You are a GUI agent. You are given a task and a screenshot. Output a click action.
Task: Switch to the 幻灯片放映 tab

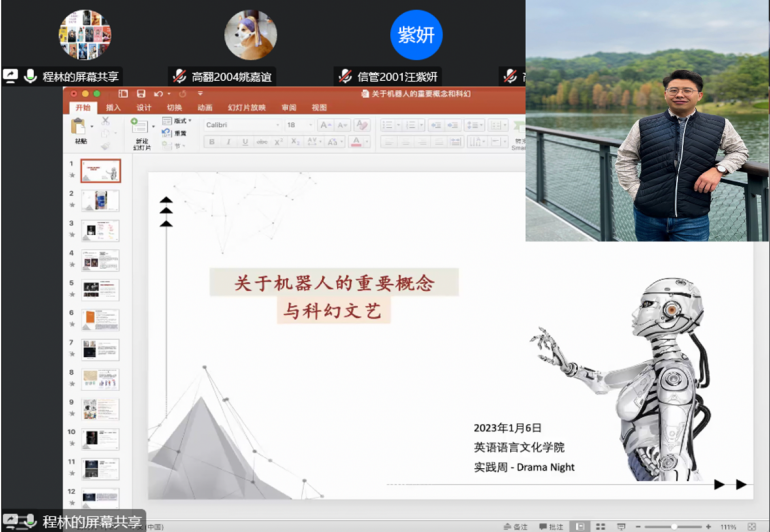246,107
